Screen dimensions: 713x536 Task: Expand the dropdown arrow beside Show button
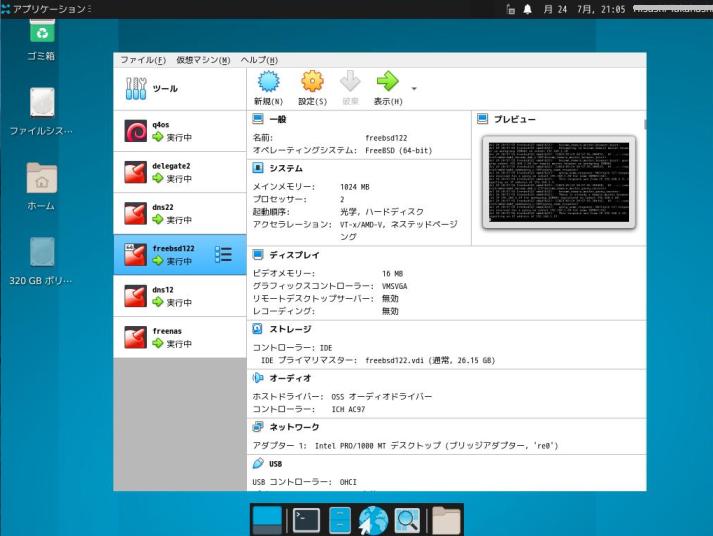414,88
